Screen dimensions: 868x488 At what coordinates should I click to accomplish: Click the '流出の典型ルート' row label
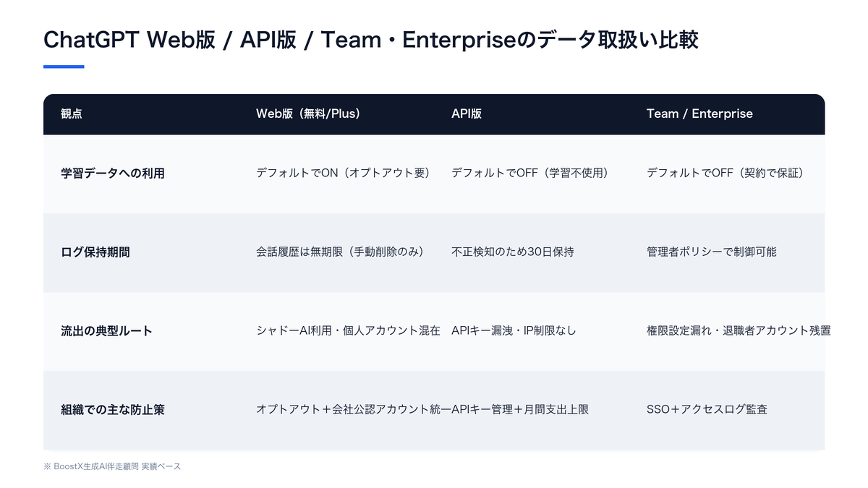point(106,331)
